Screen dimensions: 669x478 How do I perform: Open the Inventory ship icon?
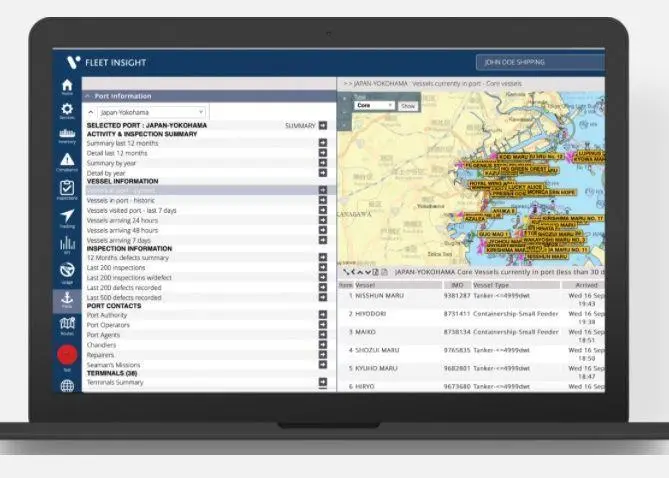67,136
